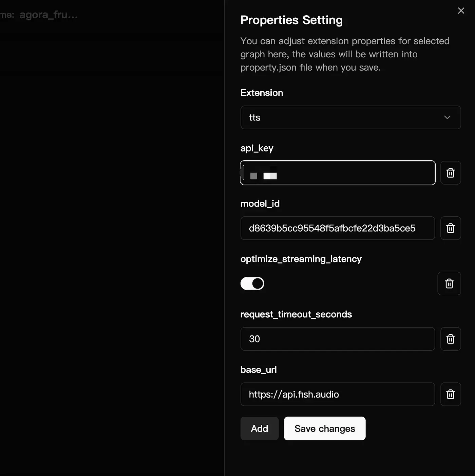Viewport: 475px width, 476px height.
Task: Click the Extension field label
Action: [x=262, y=93]
